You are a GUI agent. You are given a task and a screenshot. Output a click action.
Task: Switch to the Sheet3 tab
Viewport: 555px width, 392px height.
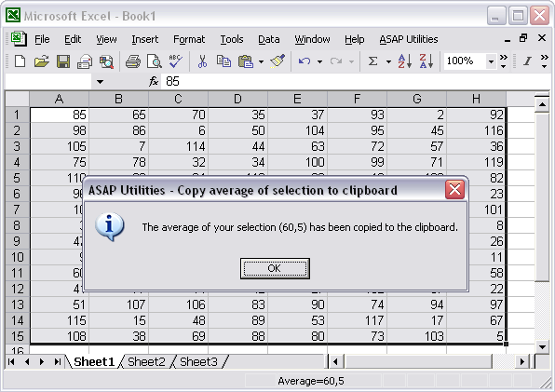(x=198, y=362)
